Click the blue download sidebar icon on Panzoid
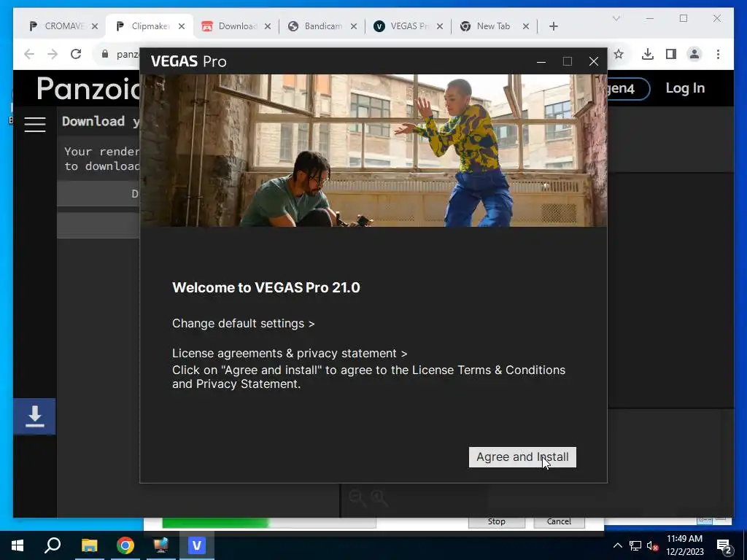The height and width of the screenshot is (560, 747). 34,416
